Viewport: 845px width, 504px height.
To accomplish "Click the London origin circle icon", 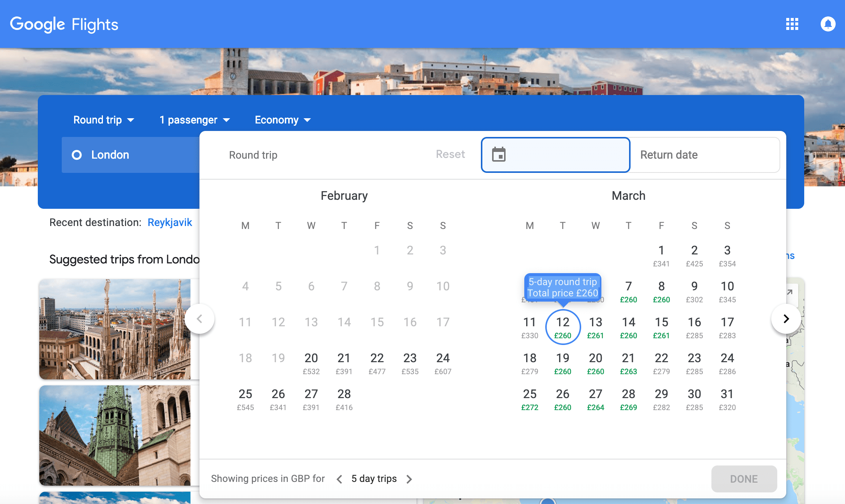I will pyautogui.click(x=77, y=155).
